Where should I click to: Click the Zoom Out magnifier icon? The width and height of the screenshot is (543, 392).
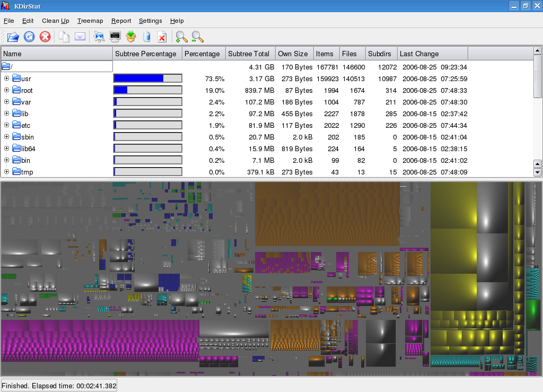click(x=197, y=37)
